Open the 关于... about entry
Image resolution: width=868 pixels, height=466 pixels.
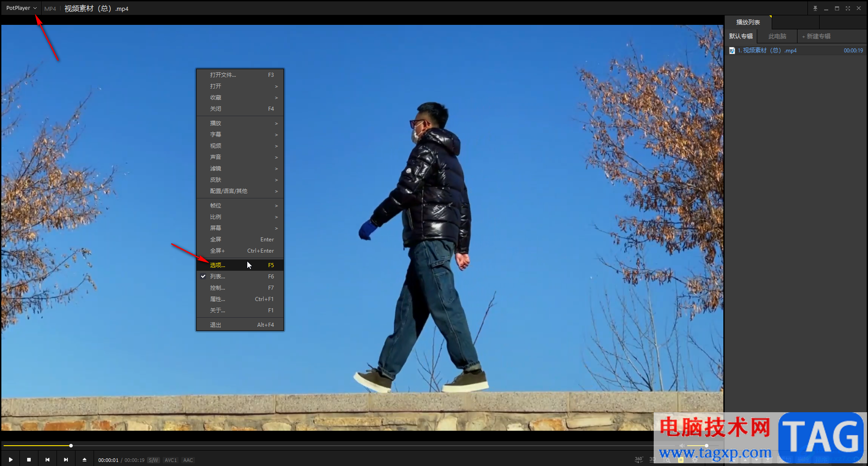tap(240, 311)
